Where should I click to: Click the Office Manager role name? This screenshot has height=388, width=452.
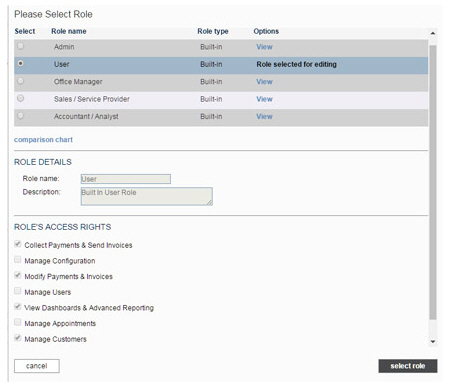[78, 82]
